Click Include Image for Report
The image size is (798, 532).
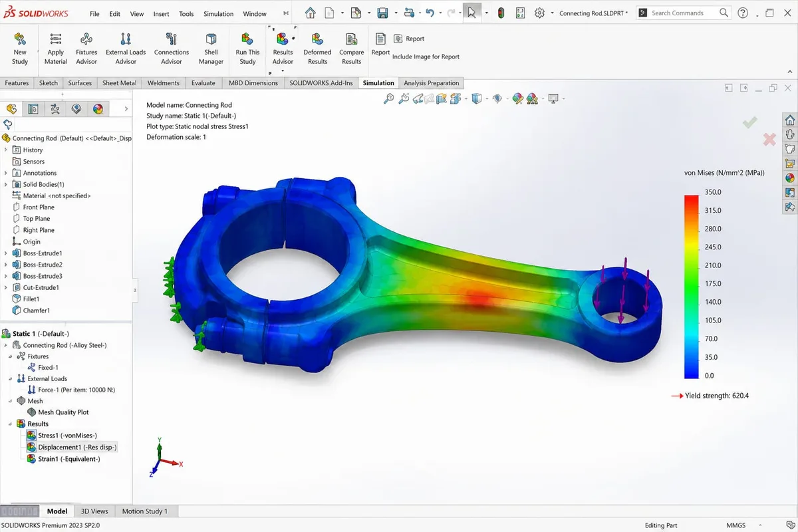point(426,57)
